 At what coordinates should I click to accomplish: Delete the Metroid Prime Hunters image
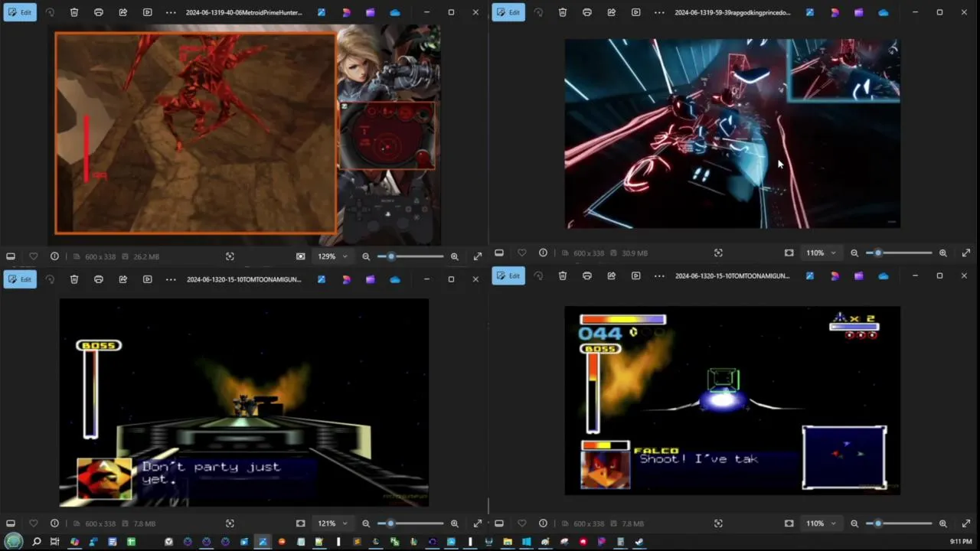74,12
